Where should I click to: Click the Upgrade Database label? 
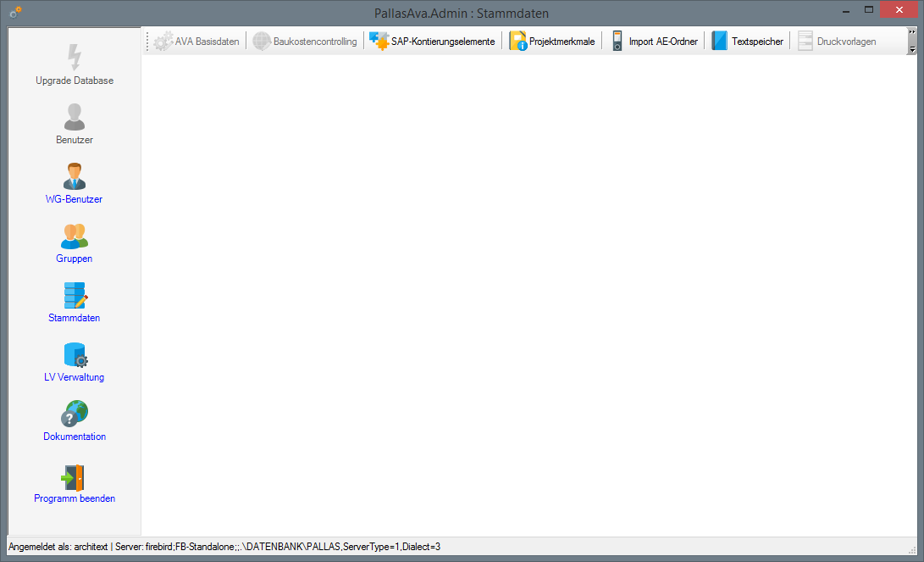pyautogui.click(x=75, y=81)
